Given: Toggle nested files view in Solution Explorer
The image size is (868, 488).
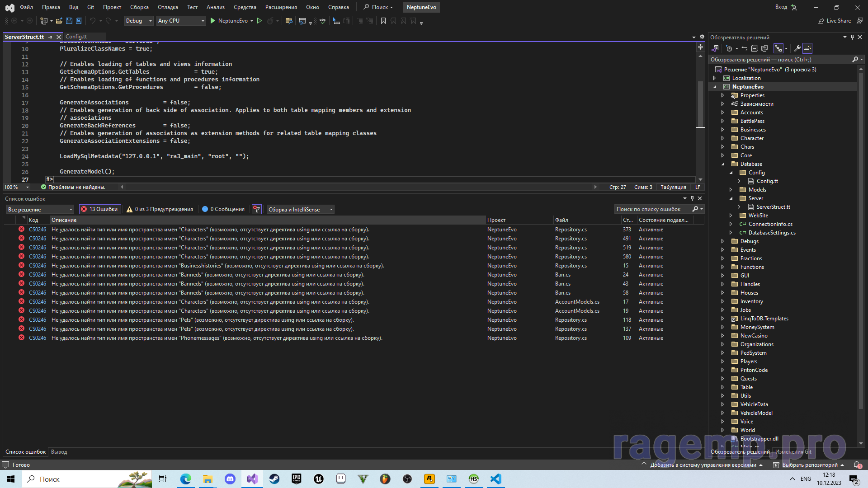Looking at the screenshot, I should (x=778, y=48).
